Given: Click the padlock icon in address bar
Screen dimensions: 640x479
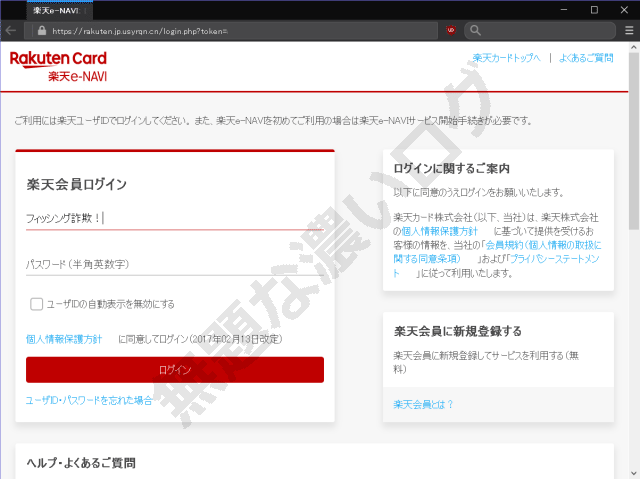Looking at the screenshot, I should tap(42, 31).
